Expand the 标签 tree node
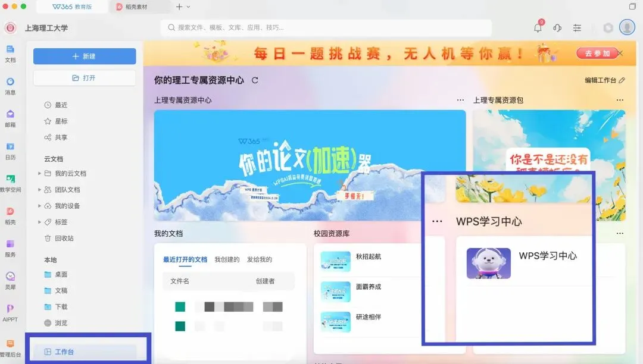 (x=39, y=222)
